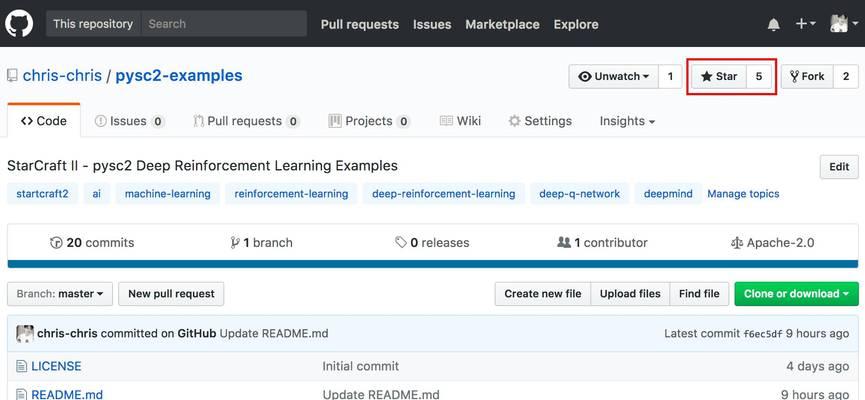Open the Clone or download dropdown
This screenshot has height=400, width=865.
[x=797, y=294]
